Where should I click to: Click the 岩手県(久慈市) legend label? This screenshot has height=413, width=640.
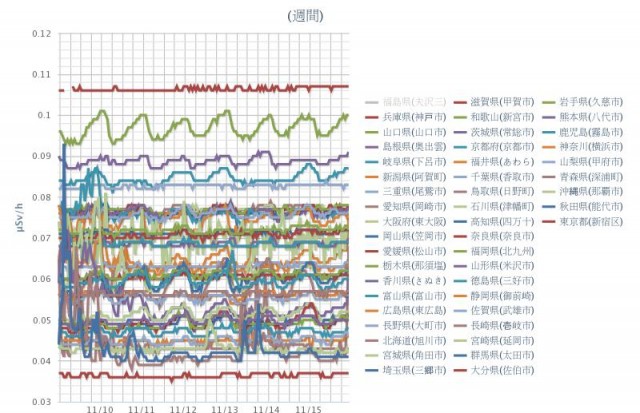[591, 102]
